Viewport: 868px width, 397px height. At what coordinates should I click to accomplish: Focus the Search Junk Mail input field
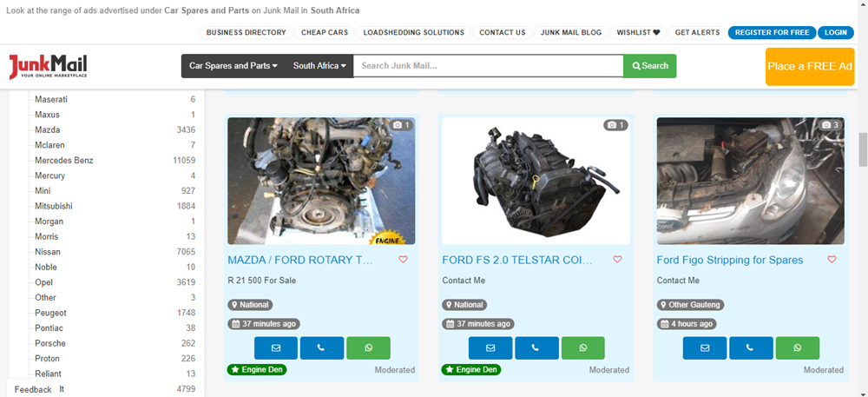488,66
